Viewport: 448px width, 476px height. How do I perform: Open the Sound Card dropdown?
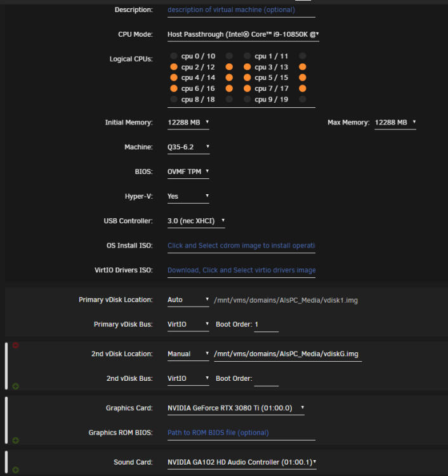(242, 462)
